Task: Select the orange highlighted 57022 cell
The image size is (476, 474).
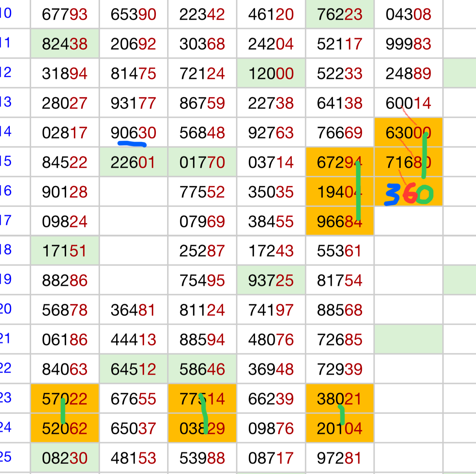Action: pos(65,399)
